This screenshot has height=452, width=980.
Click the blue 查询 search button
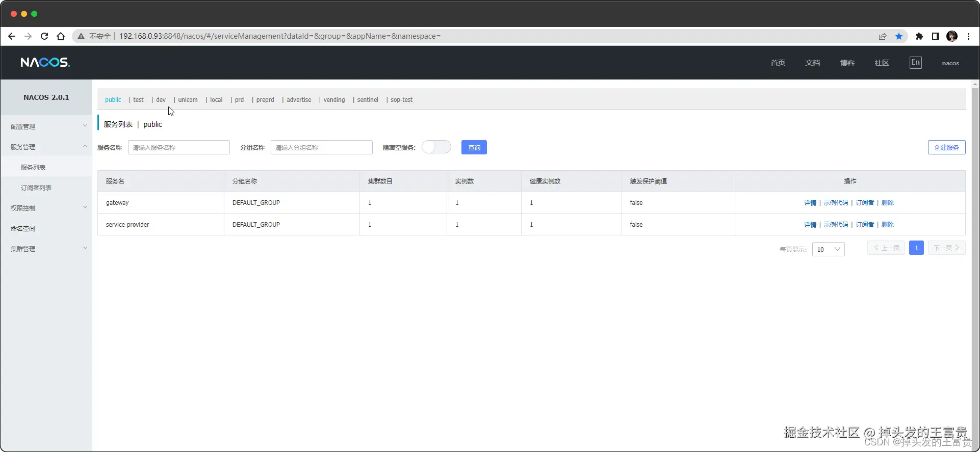(474, 147)
